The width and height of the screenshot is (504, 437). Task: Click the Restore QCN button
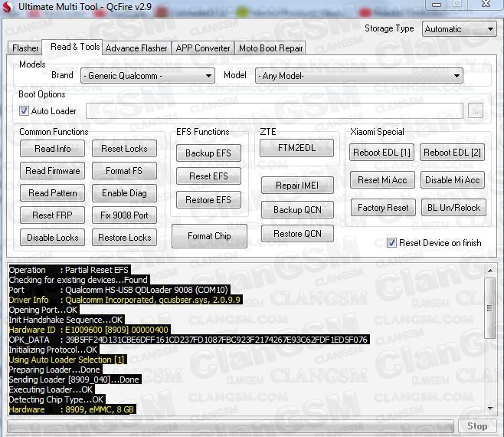(x=297, y=234)
